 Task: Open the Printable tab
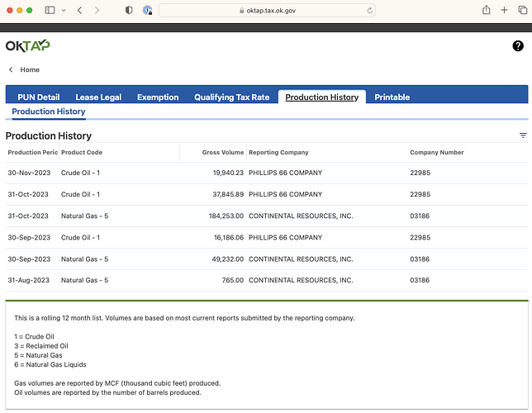click(392, 97)
